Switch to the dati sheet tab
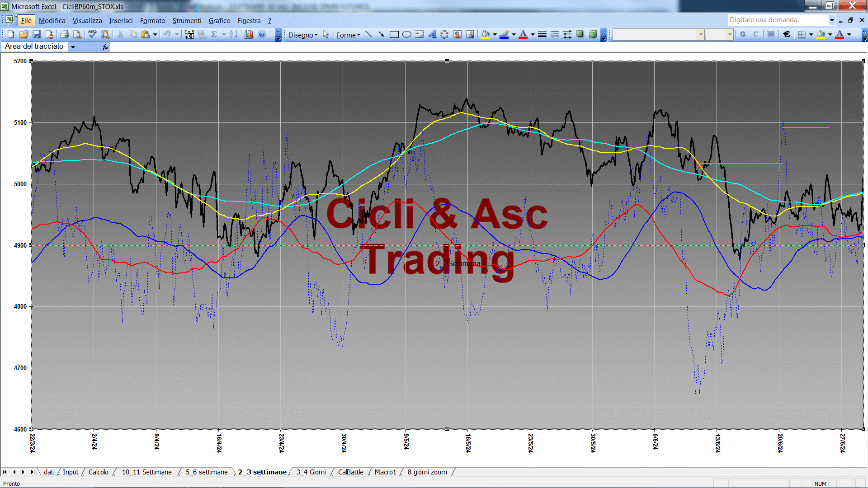The image size is (868, 488). click(x=49, y=472)
